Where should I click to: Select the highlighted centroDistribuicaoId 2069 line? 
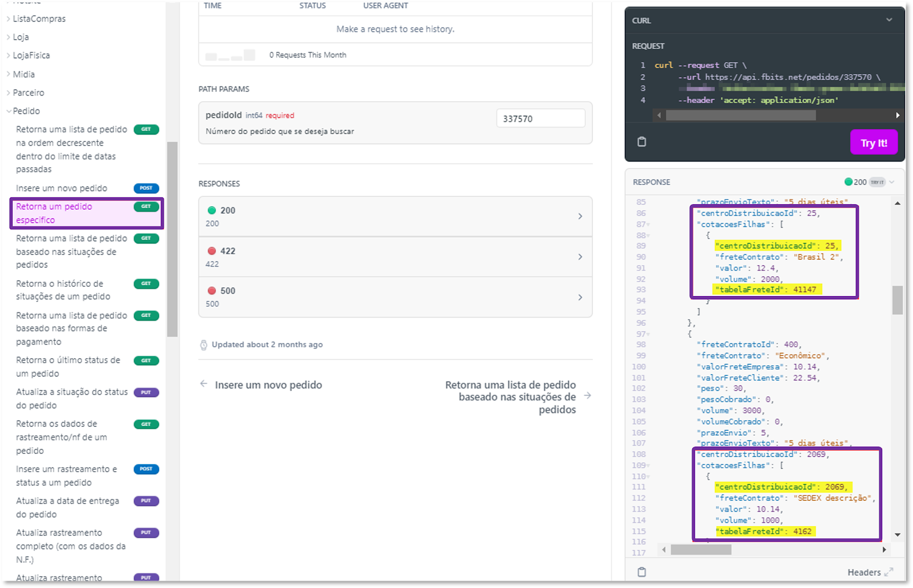[783, 487]
